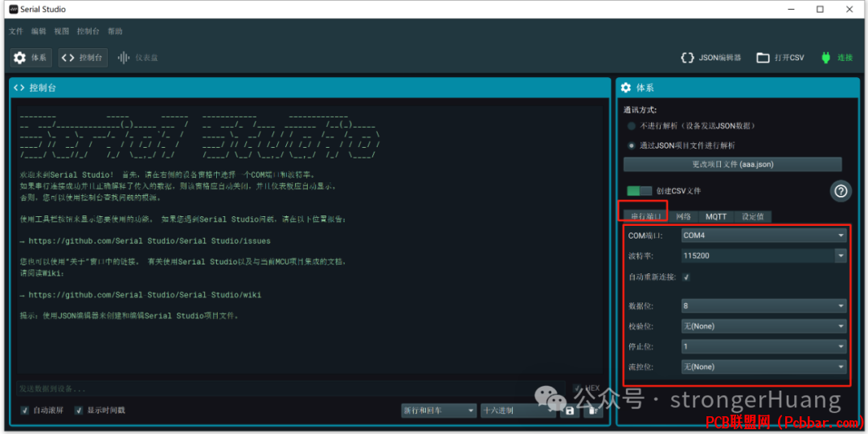This screenshot has width=868, height=434.
Task: Expand 数据位 dropdown showing 8
Action: pyautogui.click(x=764, y=305)
